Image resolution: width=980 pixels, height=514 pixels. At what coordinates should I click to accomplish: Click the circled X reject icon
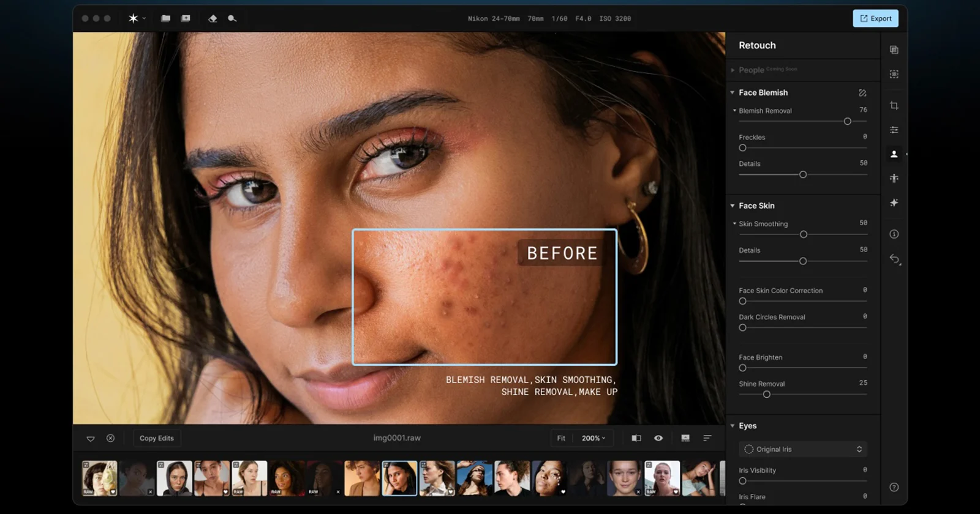coord(110,438)
